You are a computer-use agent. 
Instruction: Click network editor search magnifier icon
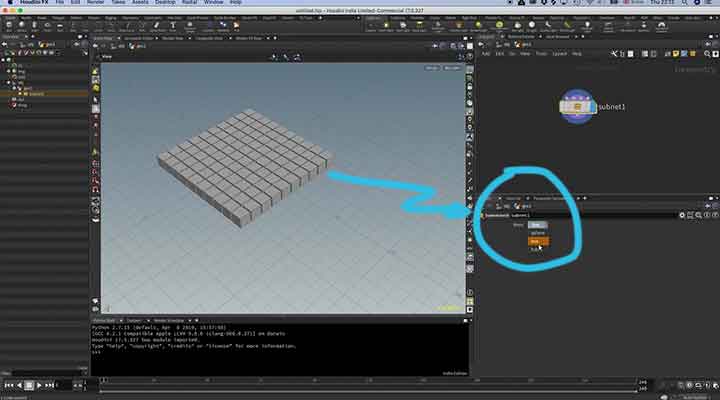(707, 54)
